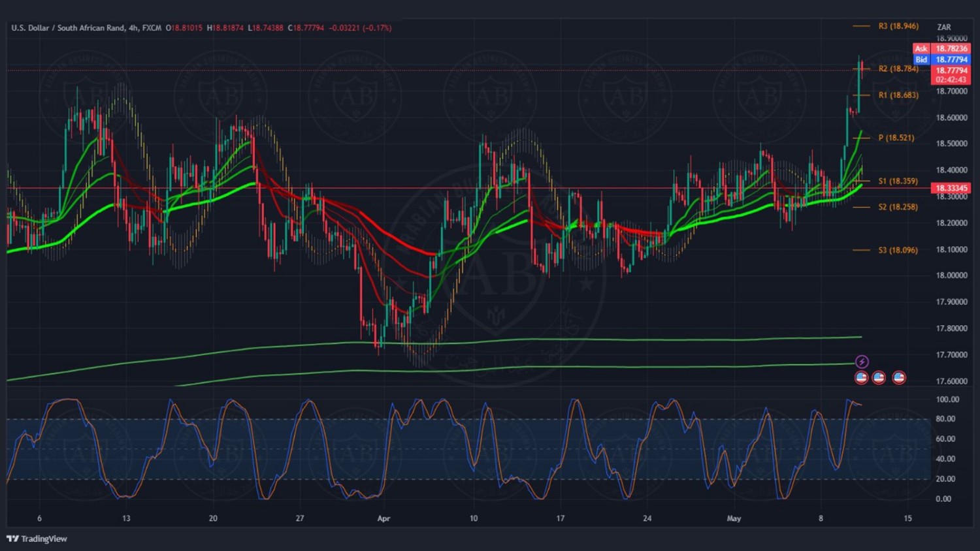
Task: Open the rightmost US flag economic event
Action: click(899, 377)
